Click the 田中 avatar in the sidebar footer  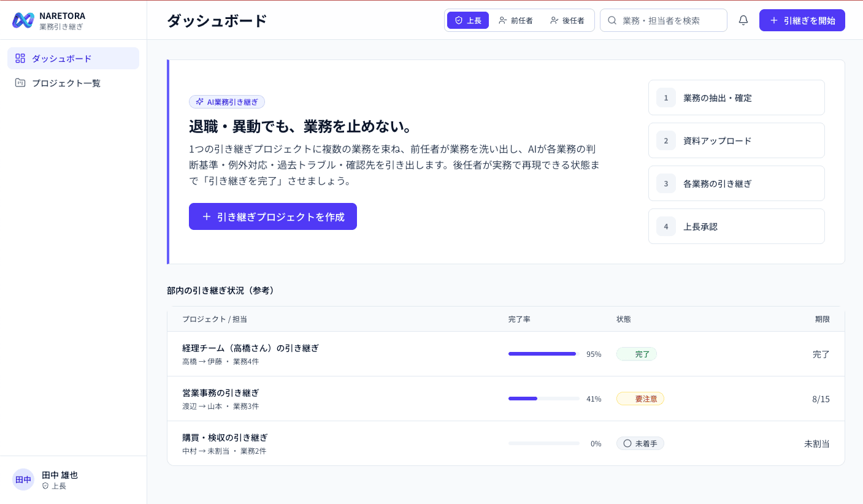tap(23, 479)
